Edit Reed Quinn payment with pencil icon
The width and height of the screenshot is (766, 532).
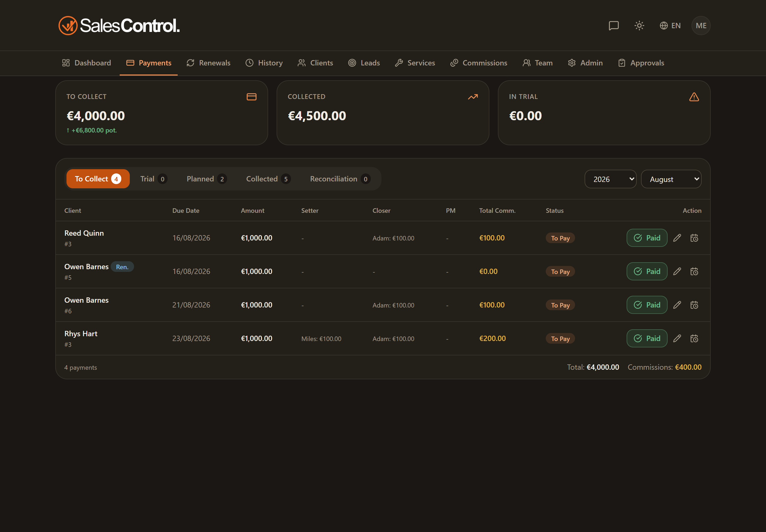coord(677,238)
